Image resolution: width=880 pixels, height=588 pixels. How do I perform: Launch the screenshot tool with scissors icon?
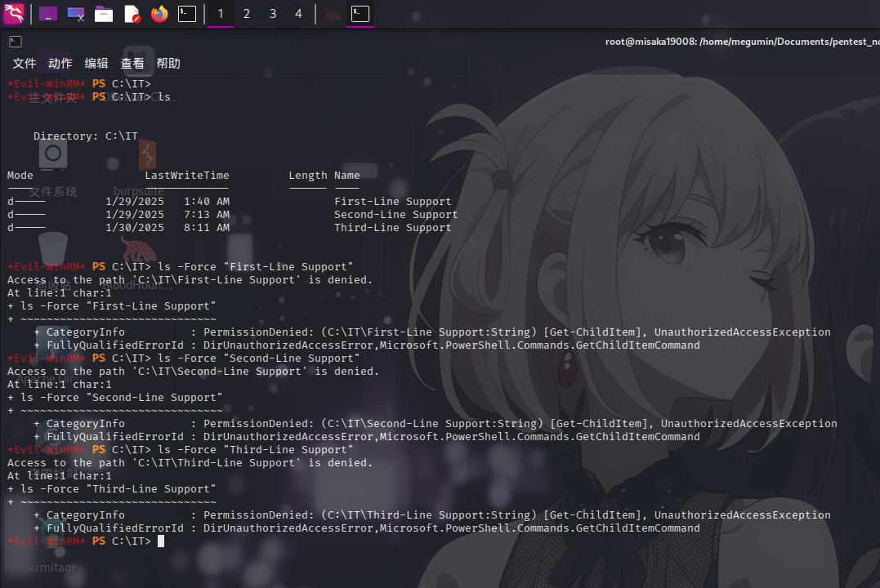[x=76, y=13]
